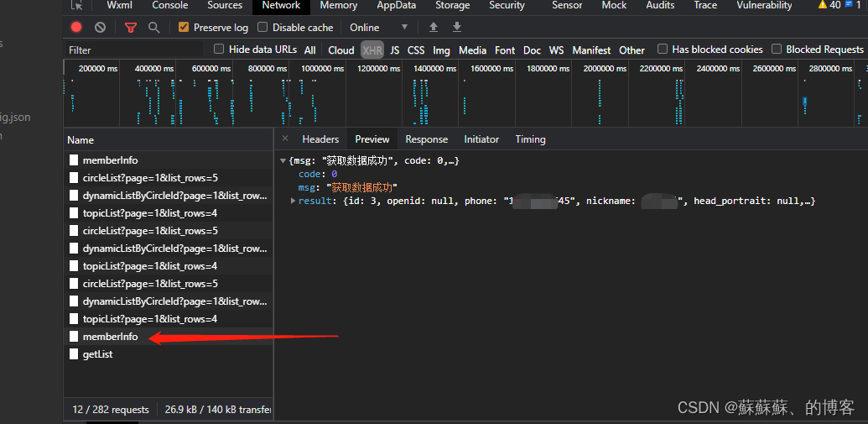Switch to the Vulnerability tab
Image resolution: width=868 pixels, height=424 pixels.
tap(764, 6)
